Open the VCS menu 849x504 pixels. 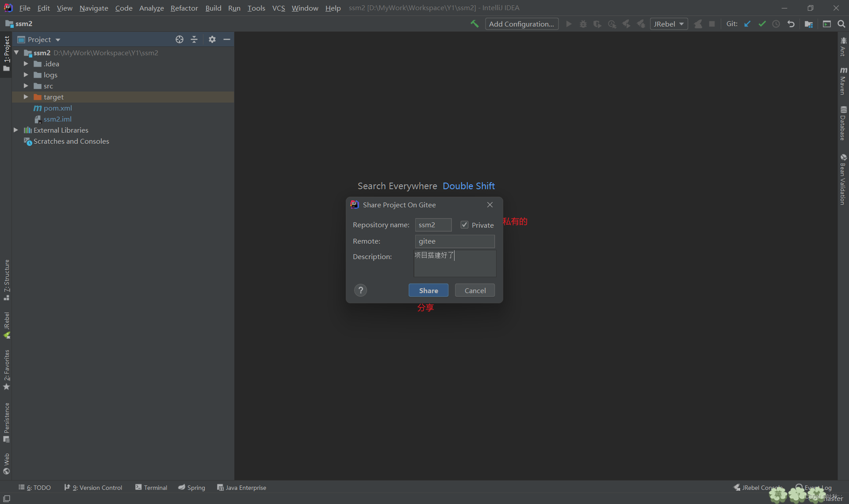(279, 7)
